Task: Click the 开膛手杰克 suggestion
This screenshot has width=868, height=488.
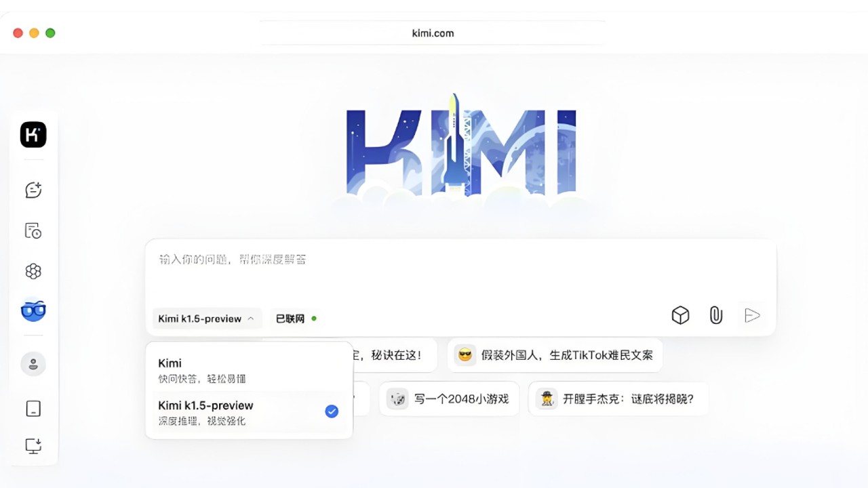Action: [618, 399]
